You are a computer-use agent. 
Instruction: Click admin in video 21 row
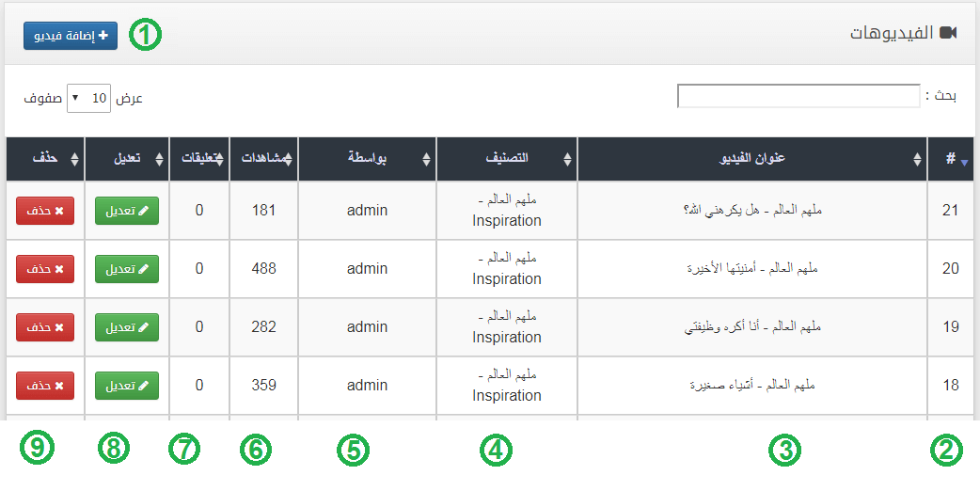coord(368,211)
